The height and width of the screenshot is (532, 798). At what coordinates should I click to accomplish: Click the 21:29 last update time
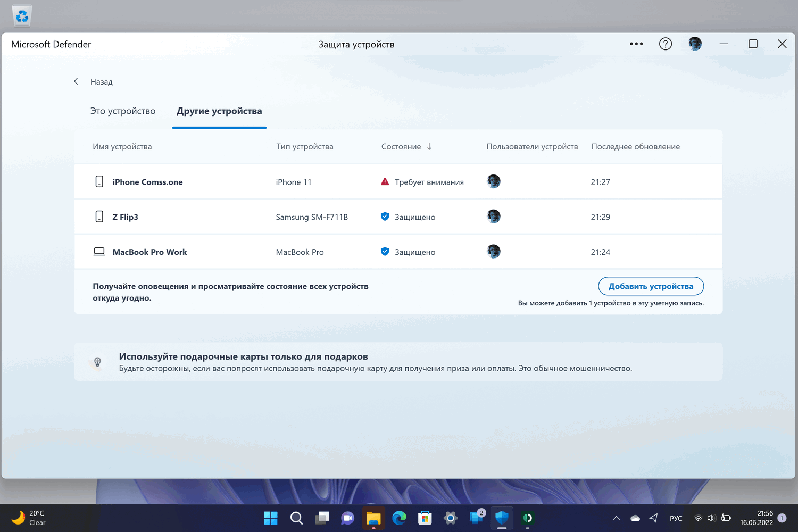[x=601, y=217]
